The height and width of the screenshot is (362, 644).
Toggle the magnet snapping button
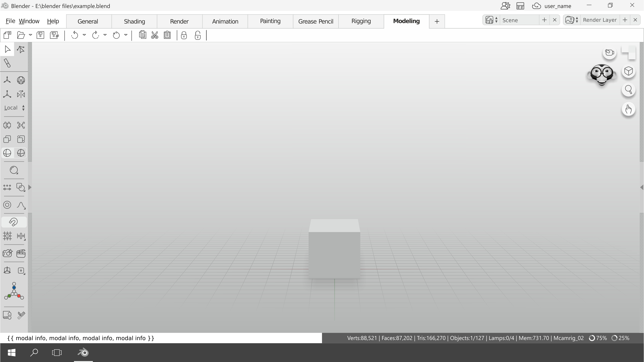[x=14, y=222]
